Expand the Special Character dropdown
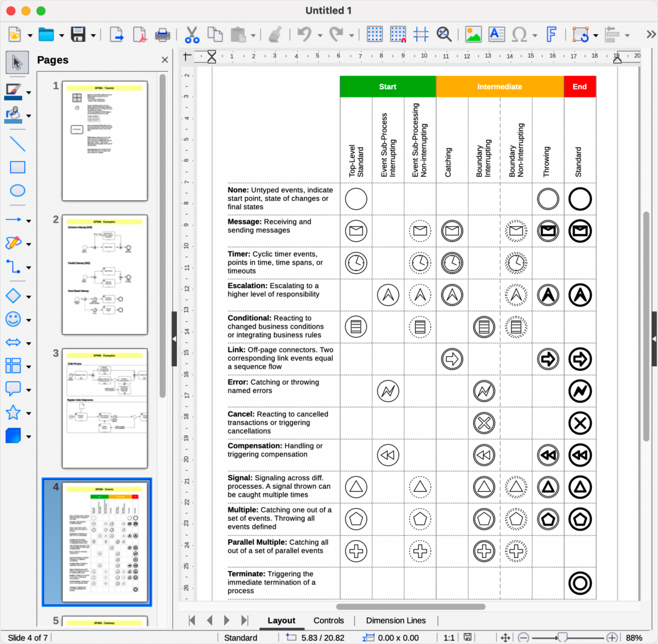The width and height of the screenshot is (658, 644). point(535,36)
